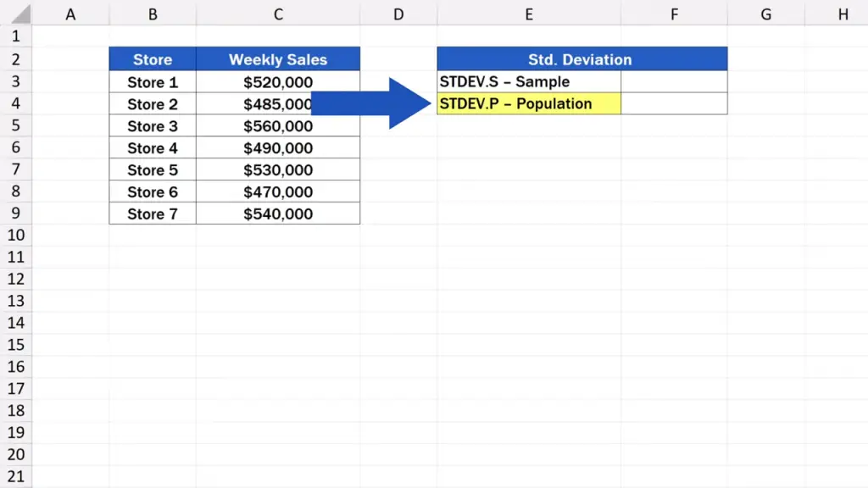This screenshot has height=488, width=868.
Task: Select the column H header
Action: point(843,14)
